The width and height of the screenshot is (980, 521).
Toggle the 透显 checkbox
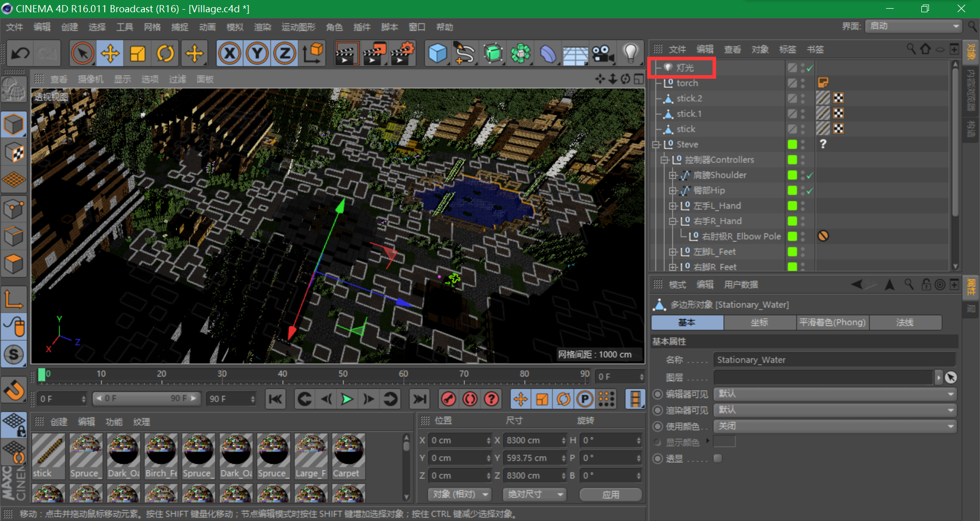[x=718, y=458]
